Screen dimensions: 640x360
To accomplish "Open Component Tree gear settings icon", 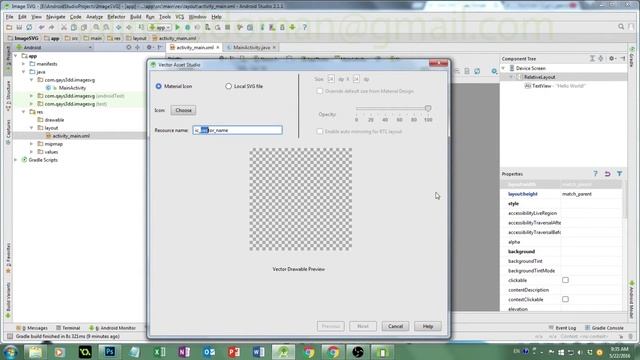I will 611,59.
